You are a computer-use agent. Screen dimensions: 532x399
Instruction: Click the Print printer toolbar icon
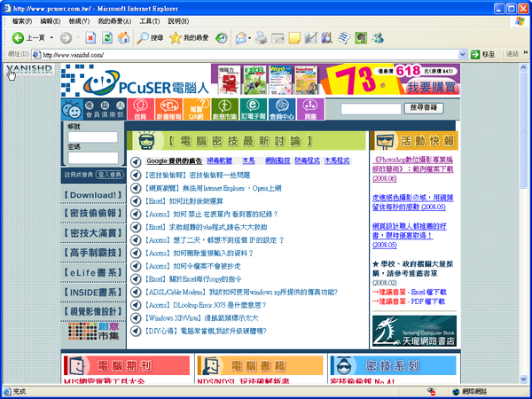pos(261,37)
